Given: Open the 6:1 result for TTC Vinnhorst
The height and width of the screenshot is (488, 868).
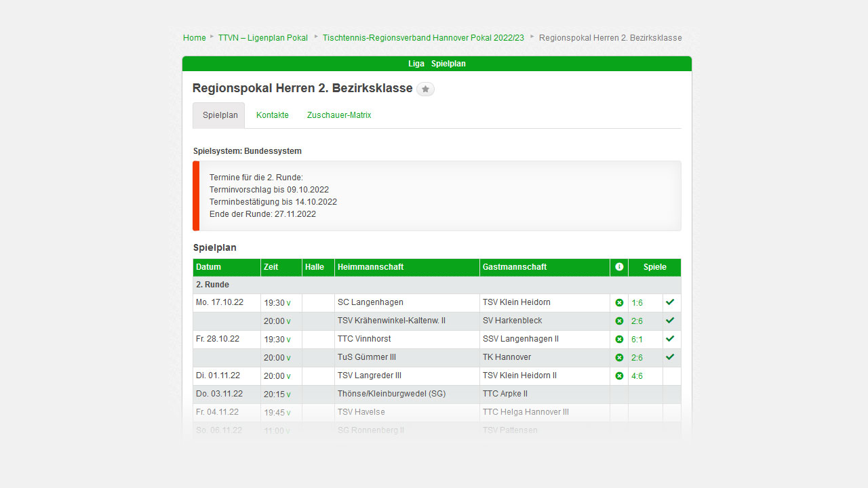Looking at the screenshot, I should (x=637, y=339).
